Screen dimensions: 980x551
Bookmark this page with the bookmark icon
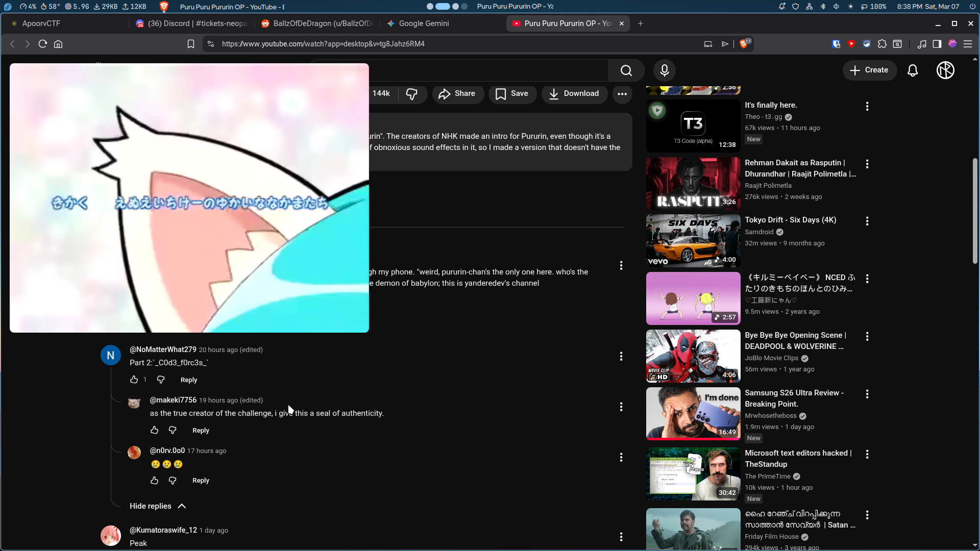191,44
